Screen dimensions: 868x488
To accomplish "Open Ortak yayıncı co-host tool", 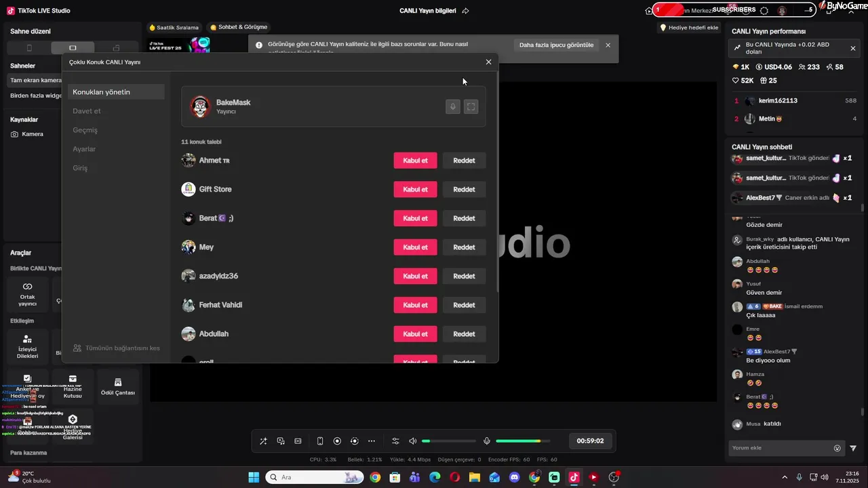I will coord(28,295).
